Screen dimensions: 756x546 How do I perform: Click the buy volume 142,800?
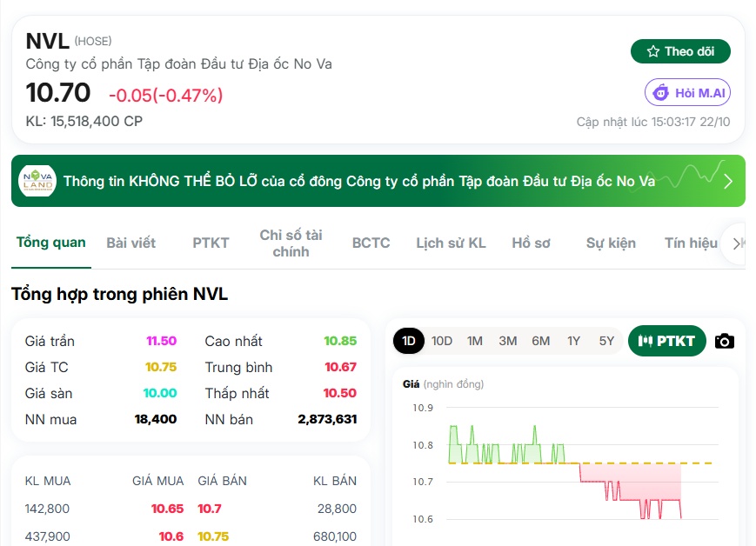point(47,509)
